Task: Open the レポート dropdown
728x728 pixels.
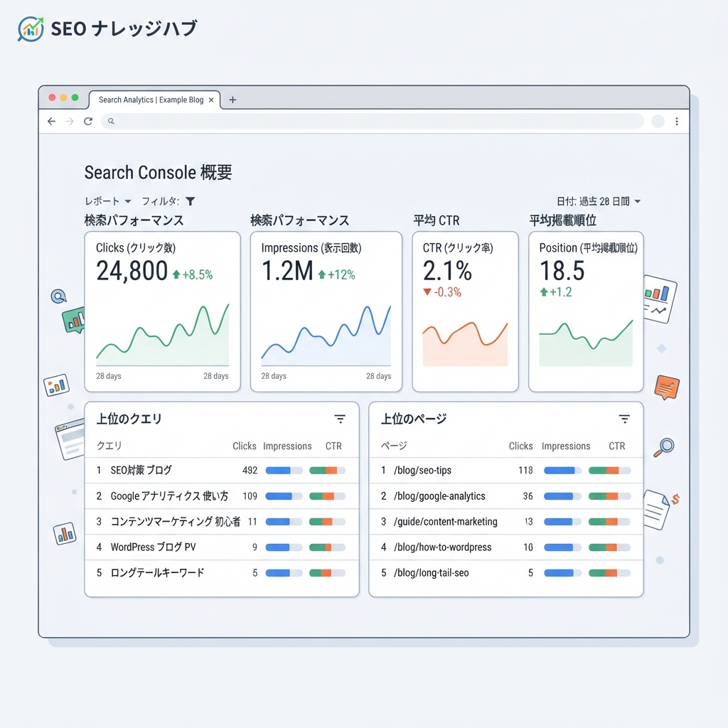Action: [108, 201]
